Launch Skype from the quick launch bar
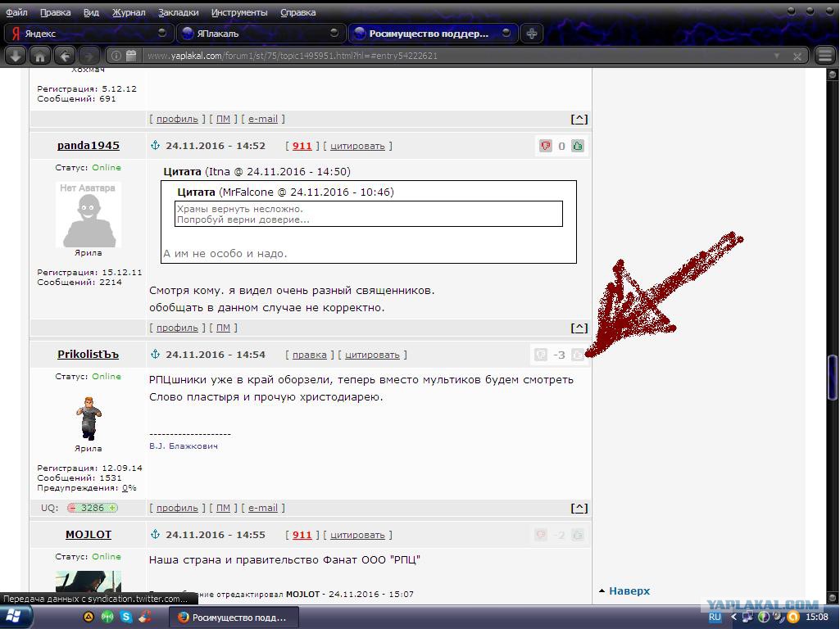The image size is (840, 629). [126, 618]
